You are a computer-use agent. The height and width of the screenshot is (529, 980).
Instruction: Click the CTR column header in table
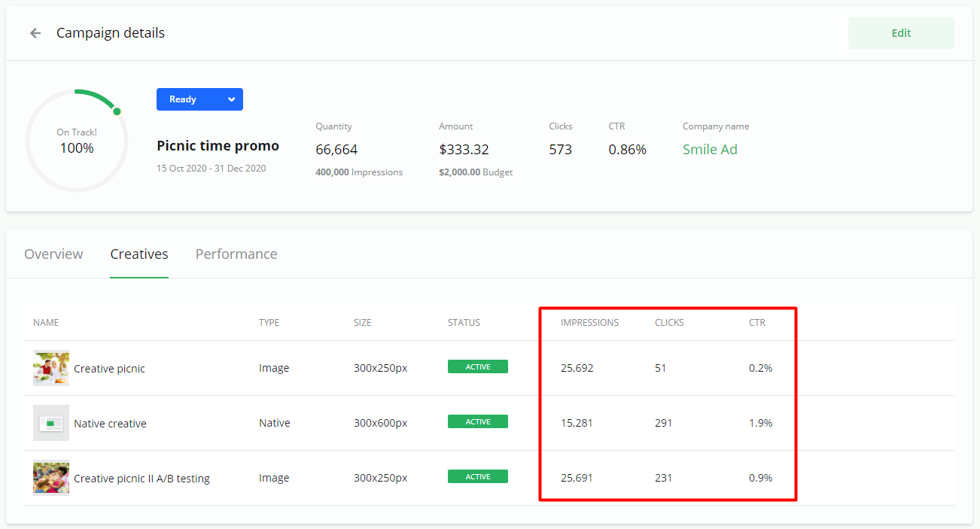(756, 323)
